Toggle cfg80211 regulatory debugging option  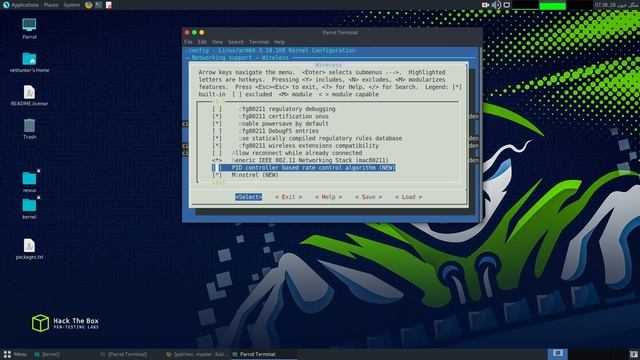pyautogui.click(x=273, y=109)
